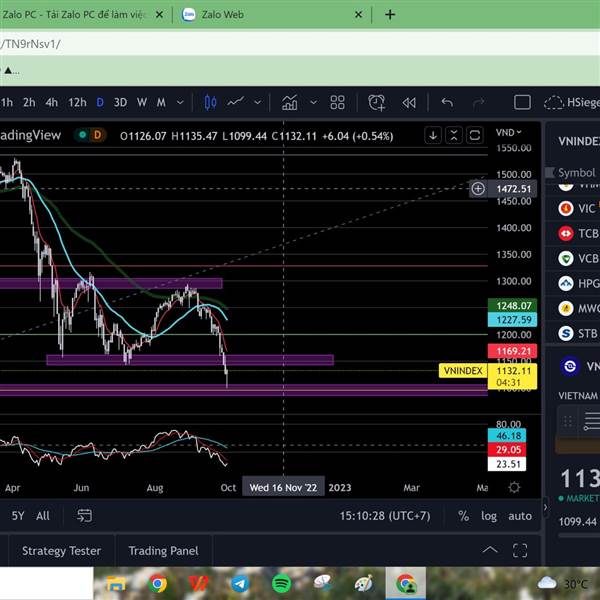
Task: Click the 15:10:28 (UTC+7) timezone
Action: coord(385,516)
